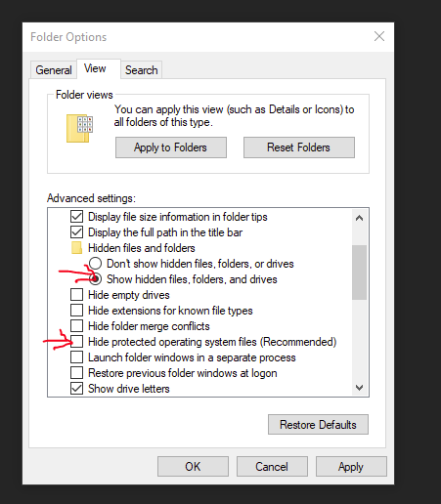Select Show hidden files, folders, and drives
The image size is (441, 504).
pyautogui.click(x=95, y=279)
